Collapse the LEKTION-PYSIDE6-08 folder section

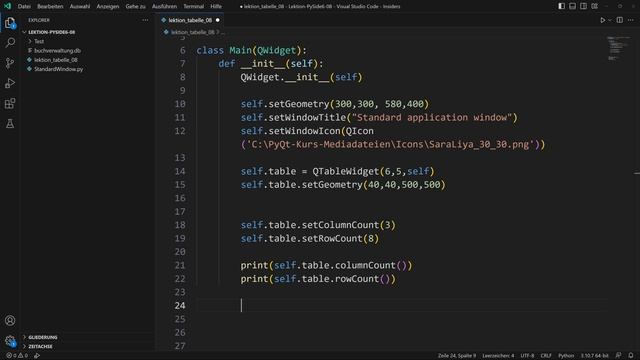tap(52, 32)
